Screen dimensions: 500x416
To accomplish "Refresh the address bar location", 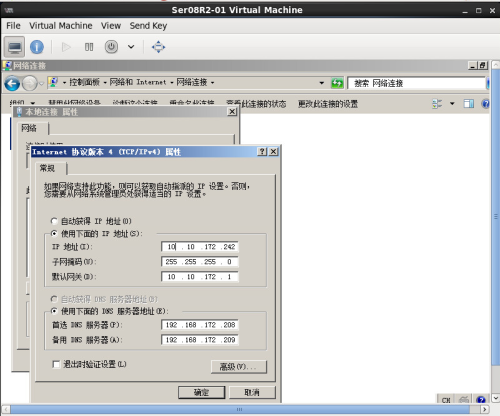I will [x=337, y=83].
